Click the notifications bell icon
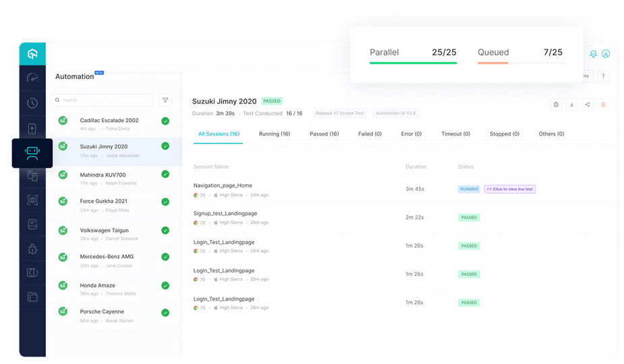 pos(593,54)
